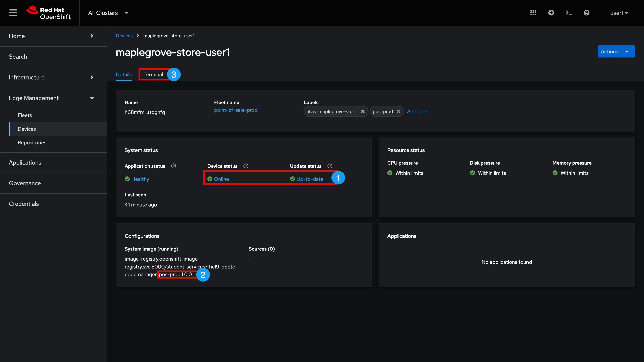The width and height of the screenshot is (644, 362).
Task: Open the application launcher grid icon
Action: point(533,13)
